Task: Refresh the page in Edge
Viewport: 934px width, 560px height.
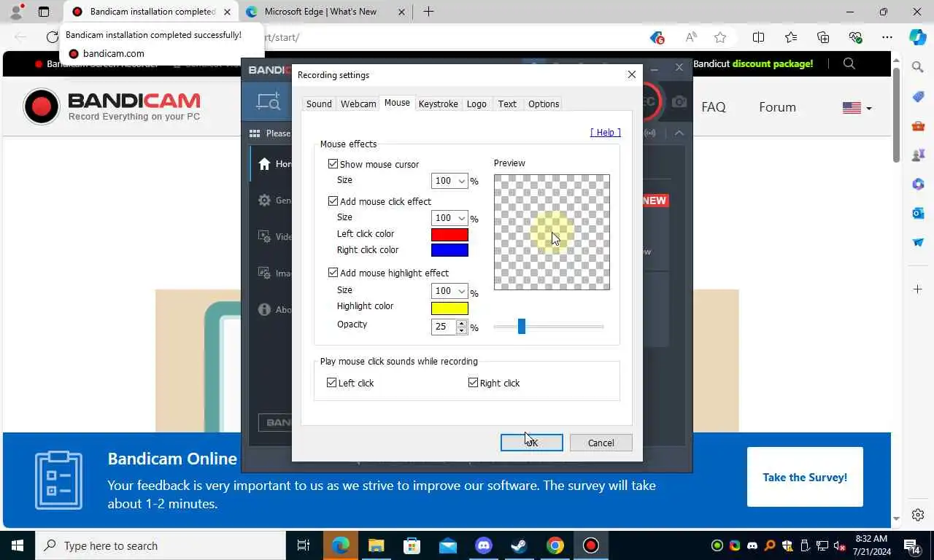Action: [x=52, y=37]
